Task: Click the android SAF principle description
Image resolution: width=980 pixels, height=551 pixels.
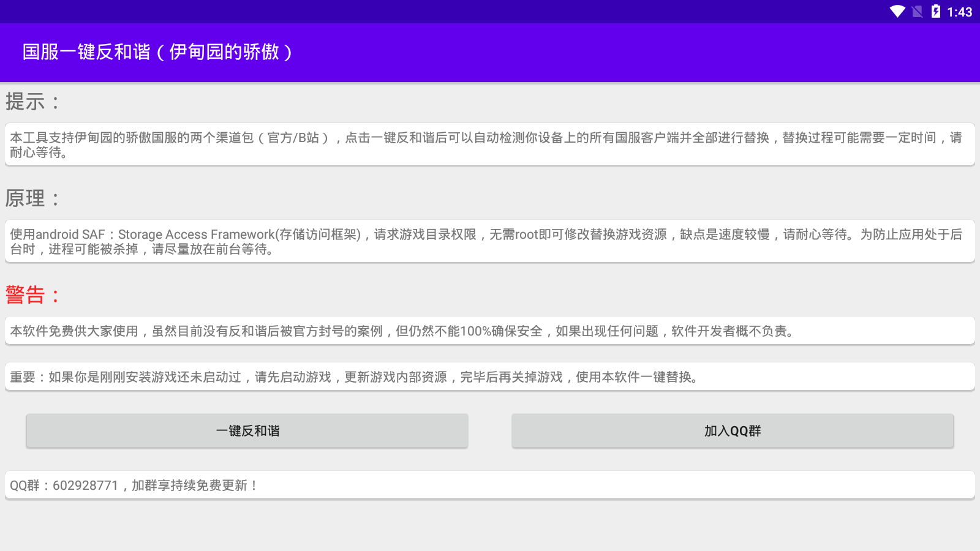Action: [490, 241]
